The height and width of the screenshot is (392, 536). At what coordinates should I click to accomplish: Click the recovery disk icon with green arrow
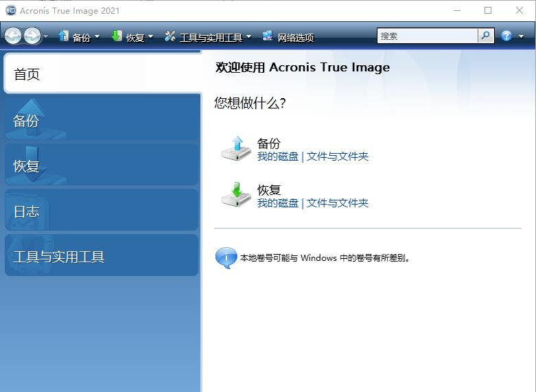pos(236,194)
